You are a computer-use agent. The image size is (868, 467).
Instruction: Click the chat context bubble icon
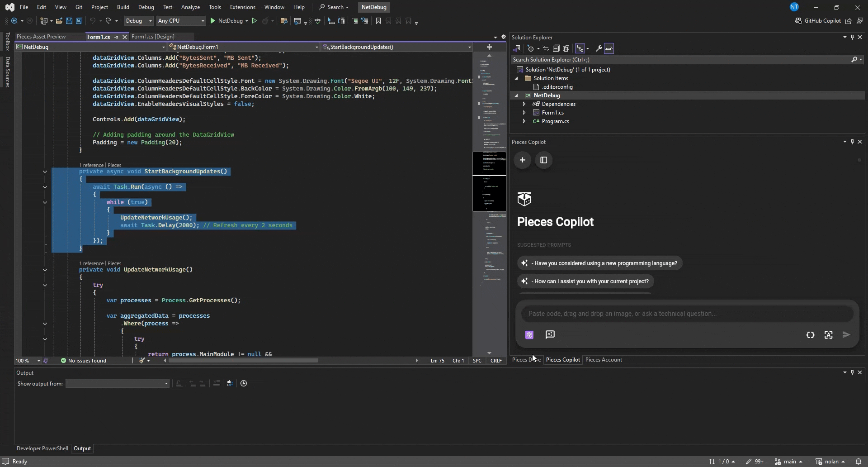(x=550, y=334)
